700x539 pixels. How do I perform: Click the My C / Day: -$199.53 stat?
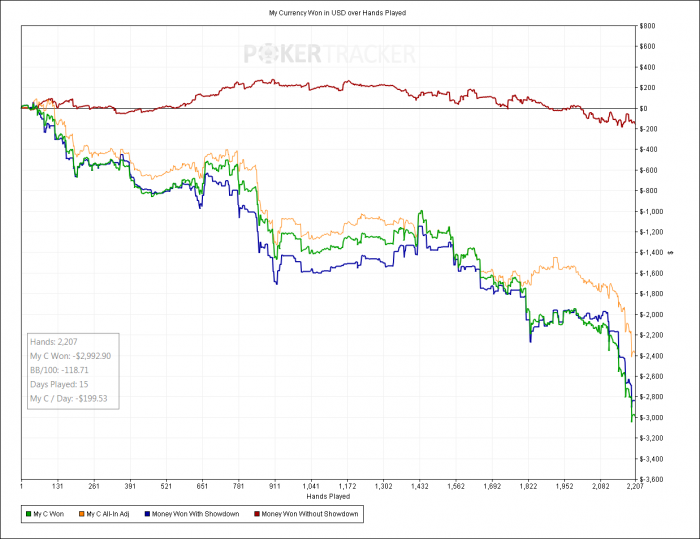pyautogui.click(x=69, y=398)
